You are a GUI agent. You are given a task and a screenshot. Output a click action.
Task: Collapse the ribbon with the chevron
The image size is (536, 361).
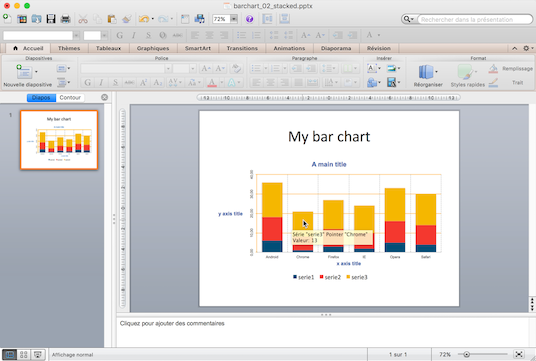point(514,48)
